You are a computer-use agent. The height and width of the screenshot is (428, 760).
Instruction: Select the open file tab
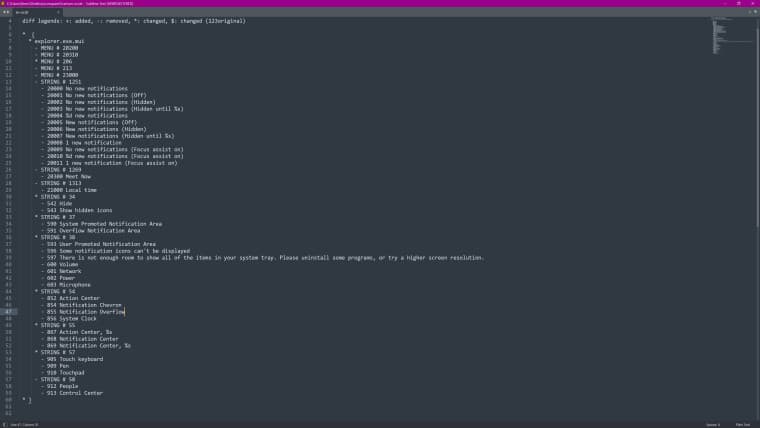click(x=37, y=12)
